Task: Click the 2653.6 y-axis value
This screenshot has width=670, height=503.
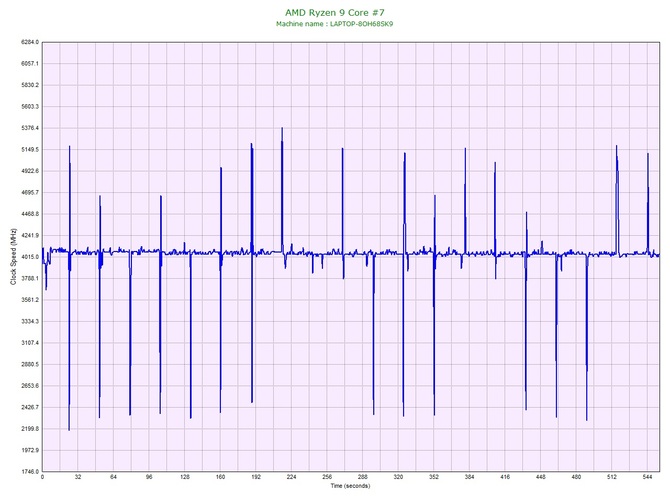Action: click(29, 386)
